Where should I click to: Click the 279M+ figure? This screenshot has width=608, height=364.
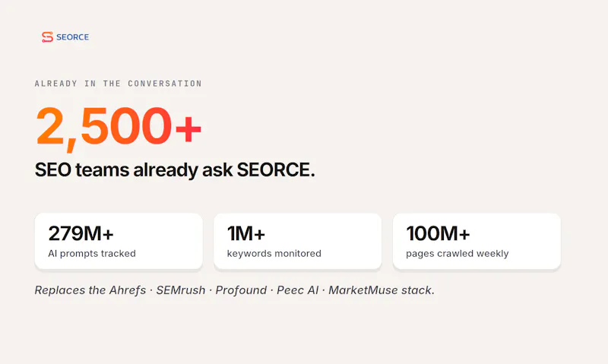tap(81, 233)
